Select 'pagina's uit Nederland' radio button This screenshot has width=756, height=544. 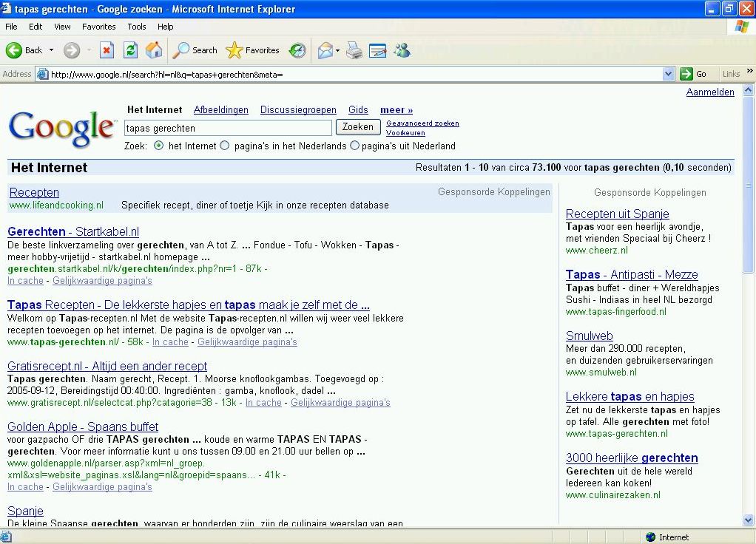[354, 146]
